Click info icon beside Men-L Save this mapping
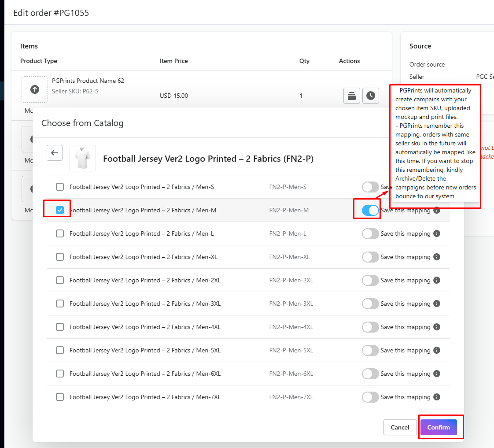Image resolution: width=494 pixels, height=448 pixels. click(437, 234)
